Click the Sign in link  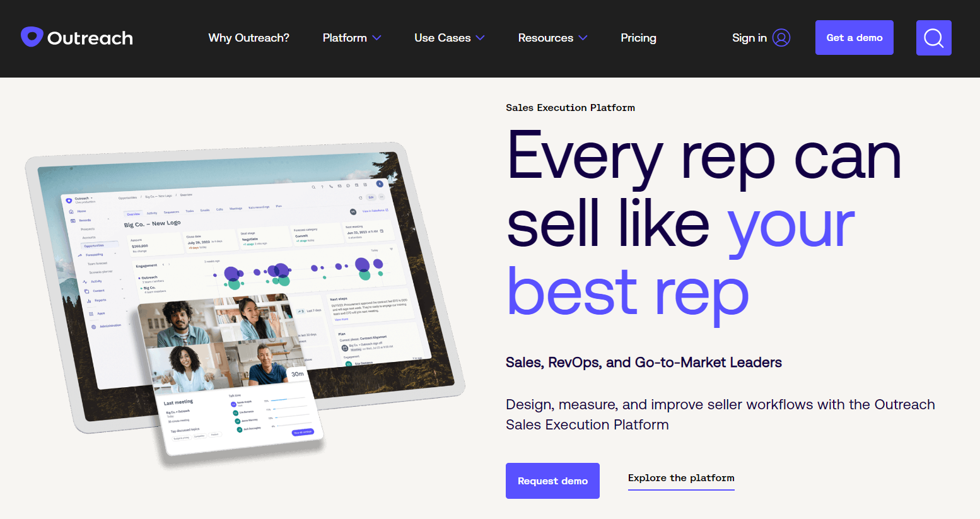[x=749, y=38]
